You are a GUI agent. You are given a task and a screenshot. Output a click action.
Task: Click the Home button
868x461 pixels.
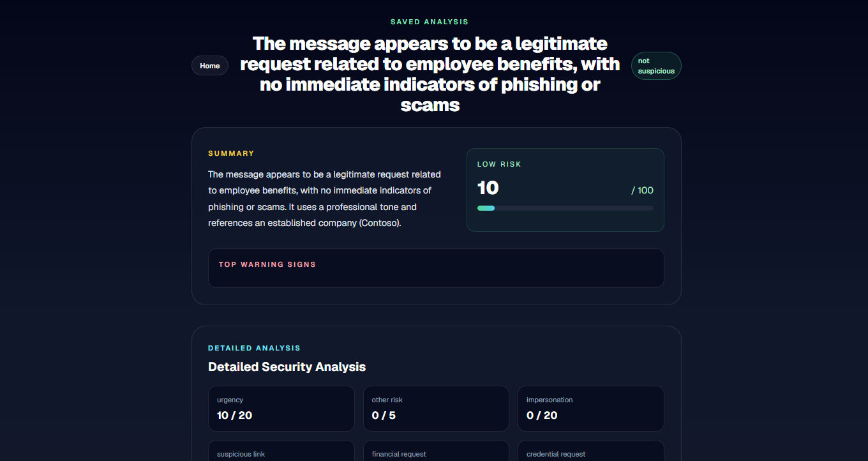210,66
